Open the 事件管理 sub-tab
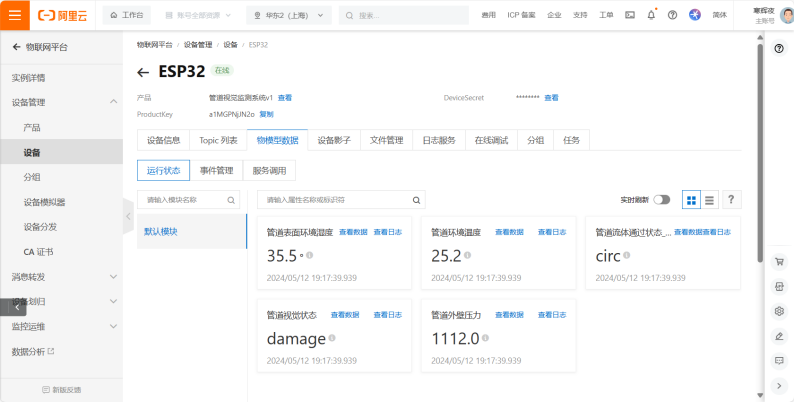 pyautogui.click(x=216, y=171)
